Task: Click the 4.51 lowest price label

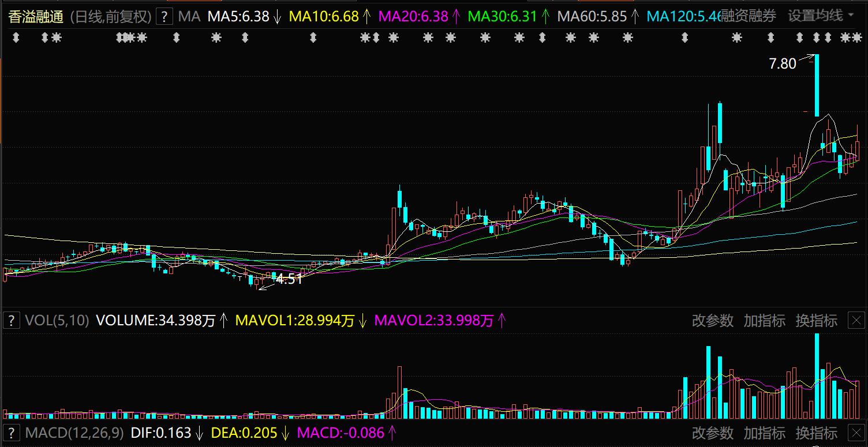Action: click(x=289, y=280)
